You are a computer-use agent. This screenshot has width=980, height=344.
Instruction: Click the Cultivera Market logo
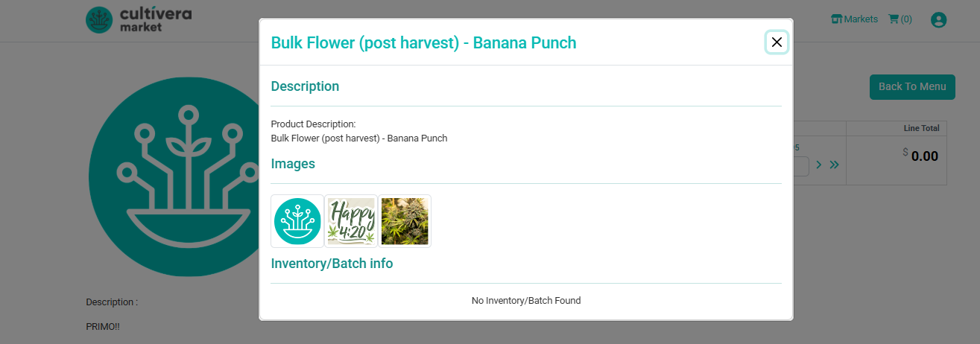pyautogui.click(x=139, y=20)
